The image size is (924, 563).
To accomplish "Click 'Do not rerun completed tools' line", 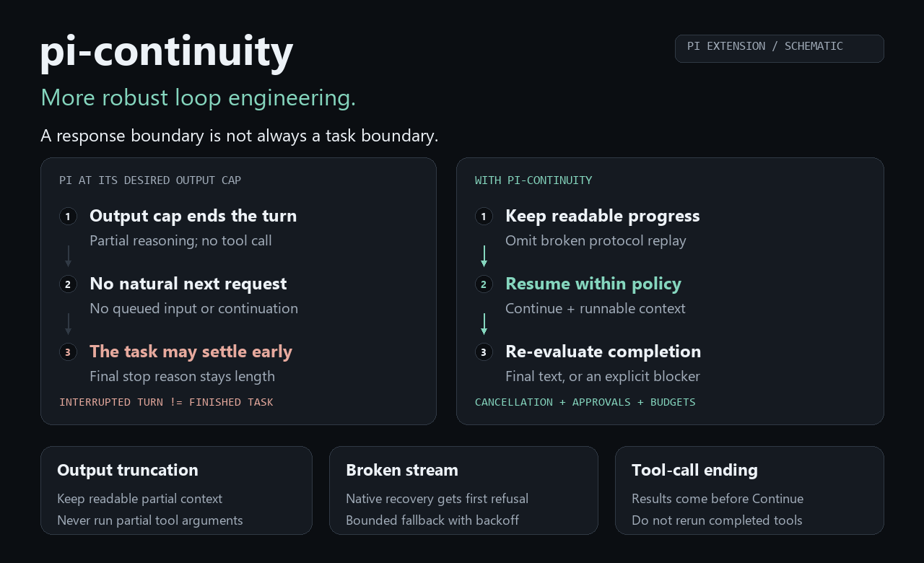I will point(716,520).
